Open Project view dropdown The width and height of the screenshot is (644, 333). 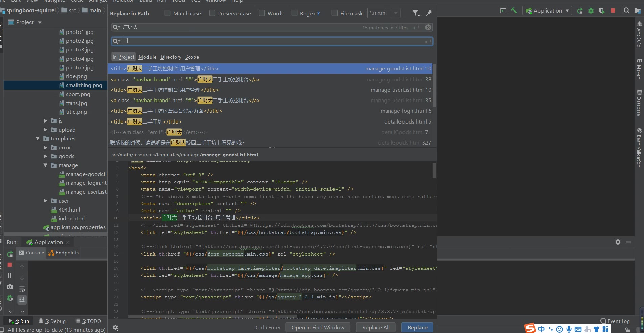(x=40, y=22)
